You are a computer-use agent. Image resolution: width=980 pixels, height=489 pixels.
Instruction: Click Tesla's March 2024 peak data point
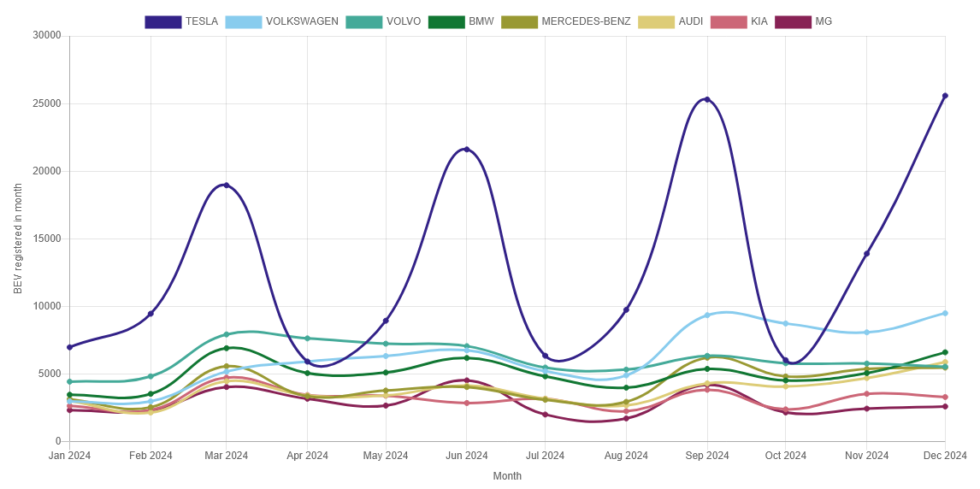[x=227, y=185]
